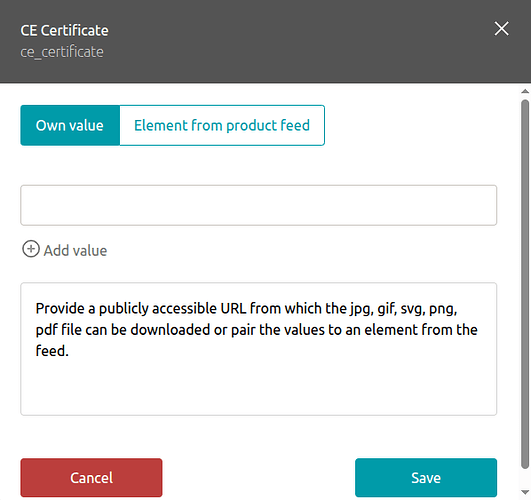
Task: Close the CE Certificate dialog
Action: click(x=501, y=28)
